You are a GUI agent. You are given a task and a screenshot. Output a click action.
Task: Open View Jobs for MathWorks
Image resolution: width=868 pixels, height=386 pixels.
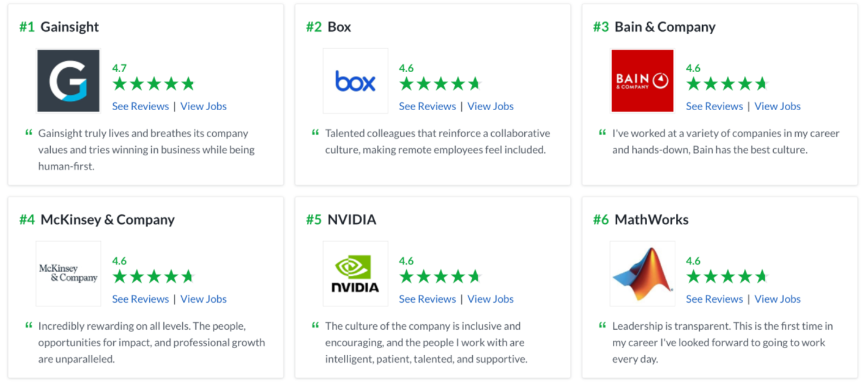(777, 299)
